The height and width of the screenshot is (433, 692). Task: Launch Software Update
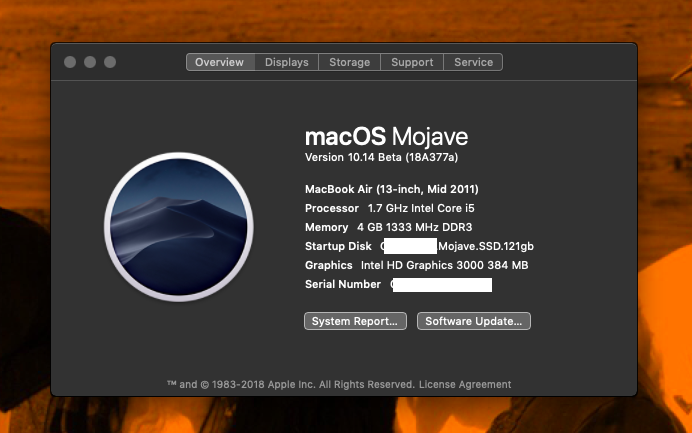[x=474, y=321]
